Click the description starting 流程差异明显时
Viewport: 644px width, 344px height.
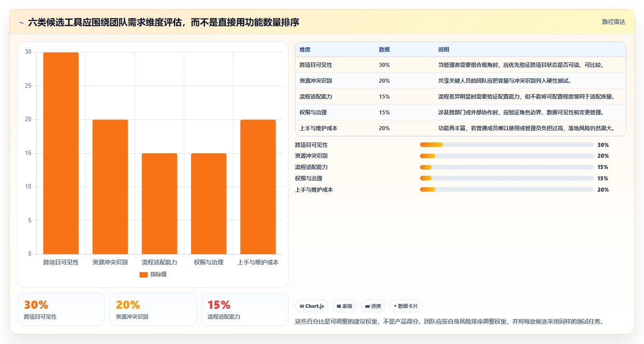click(526, 97)
